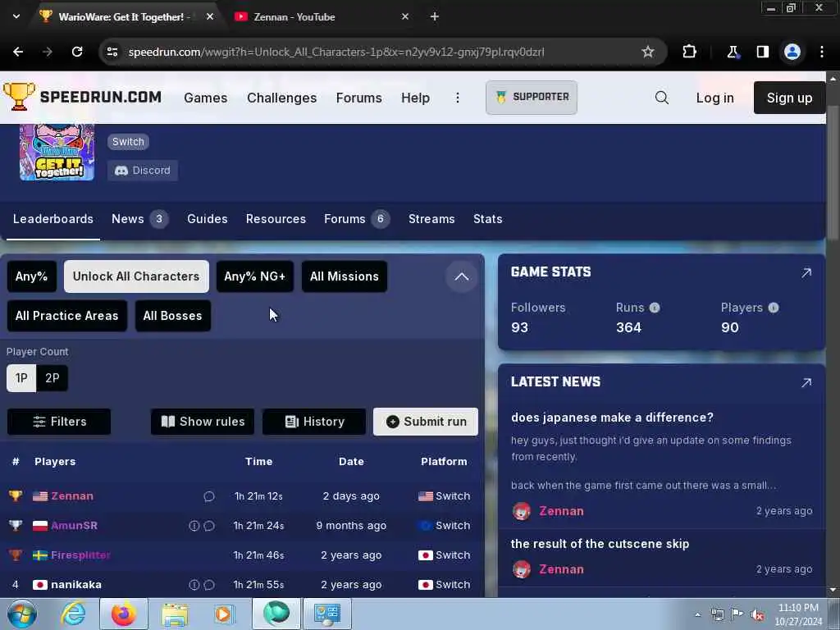Open the site search magnifier icon
This screenshot has height=630, width=840.
(x=662, y=98)
